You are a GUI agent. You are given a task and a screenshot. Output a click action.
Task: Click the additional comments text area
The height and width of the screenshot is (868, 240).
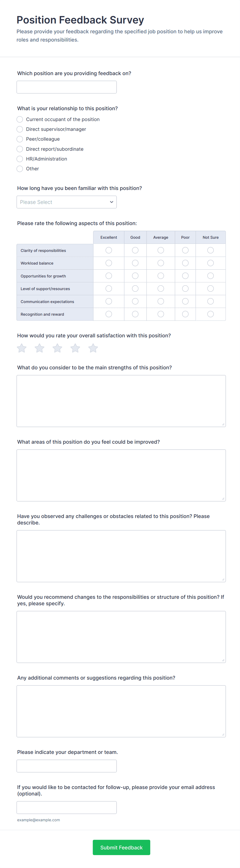121,711
